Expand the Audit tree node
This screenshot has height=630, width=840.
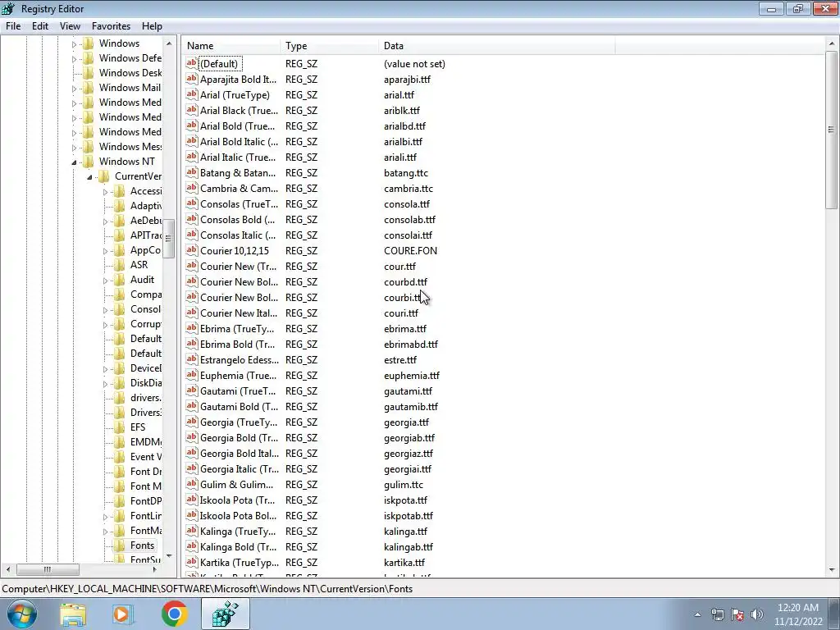coord(105,281)
